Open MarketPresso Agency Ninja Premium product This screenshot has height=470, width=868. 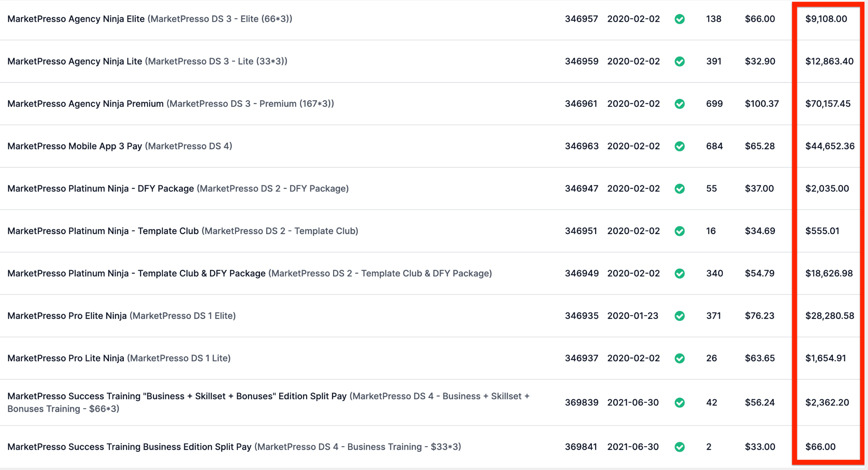pos(85,104)
